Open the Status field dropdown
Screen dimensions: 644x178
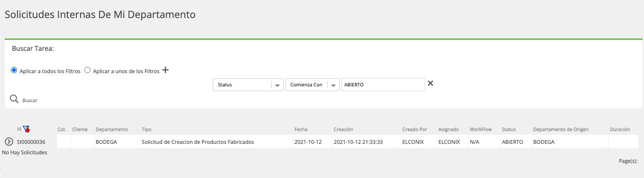coord(248,84)
